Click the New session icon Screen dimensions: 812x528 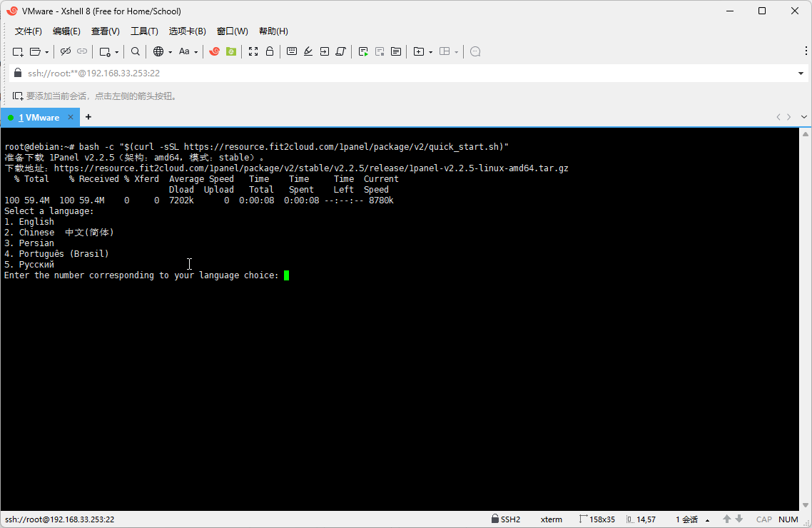point(18,52)
